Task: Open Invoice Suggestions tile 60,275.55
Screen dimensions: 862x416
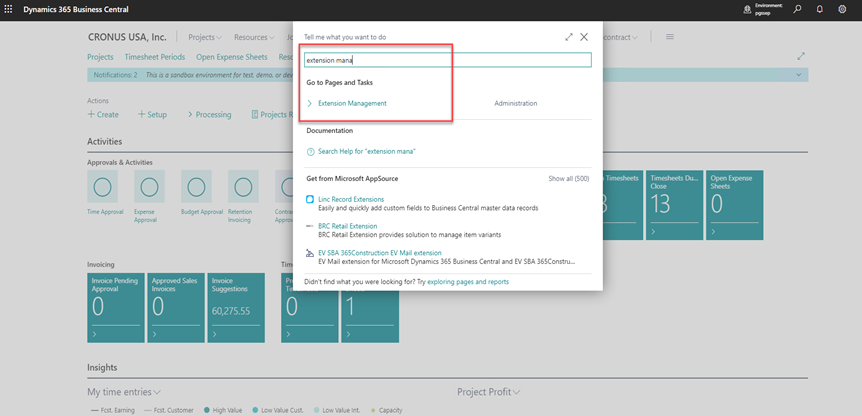Action: click(x=236, y=308)
